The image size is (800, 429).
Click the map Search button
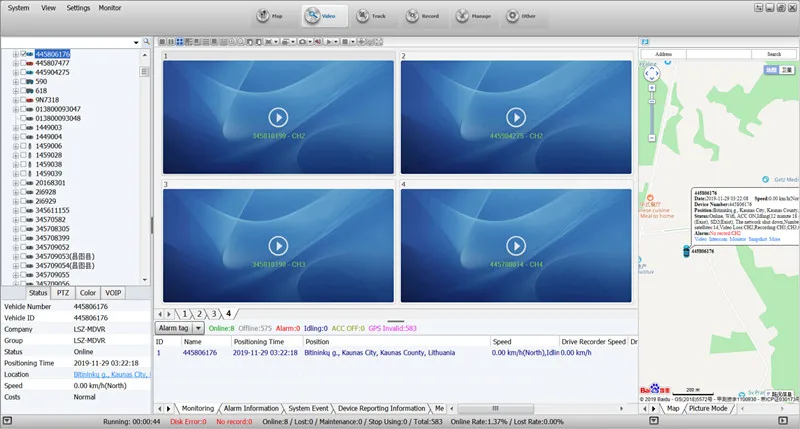coord(773,54)
